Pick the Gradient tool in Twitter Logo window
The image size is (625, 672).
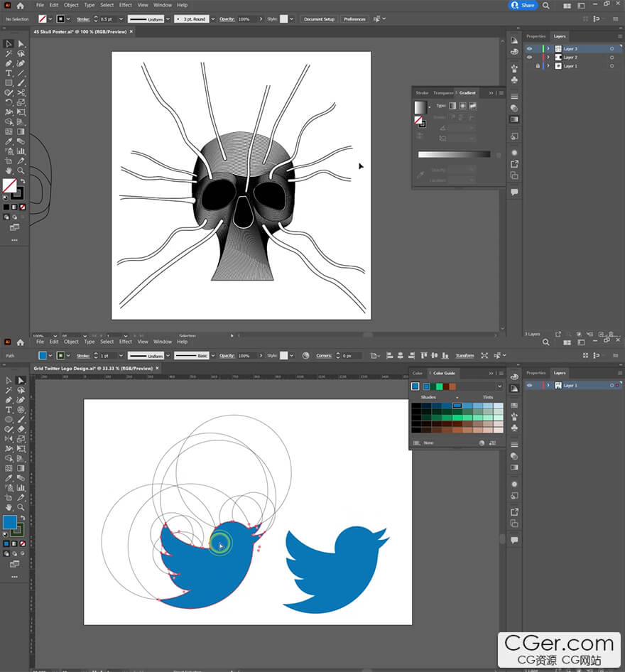click(21, 468)
